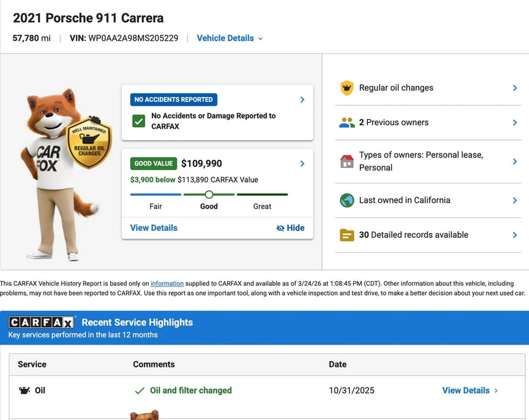Click the people icon beside 2 Previous owners

(x=346, y=123)
